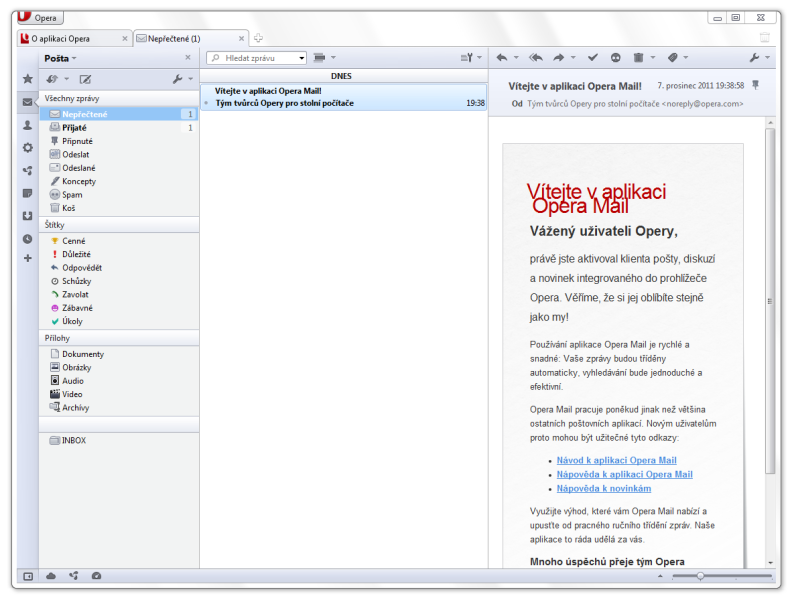The height and width of the screenshot is (600, 794).
Task: Open a new tab with plus button
Action: pyautogui.click(x=258, y=38)
